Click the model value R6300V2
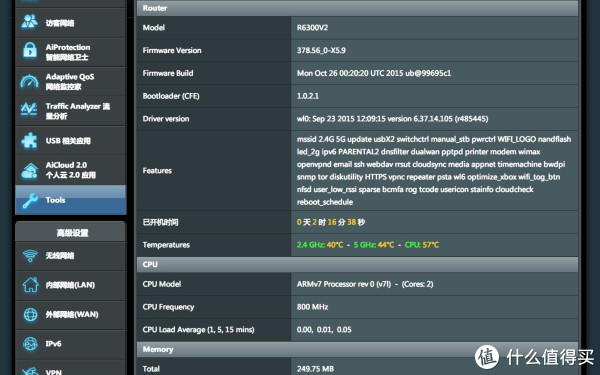Viewport: 600px width, 375px height. click(312, 28)
